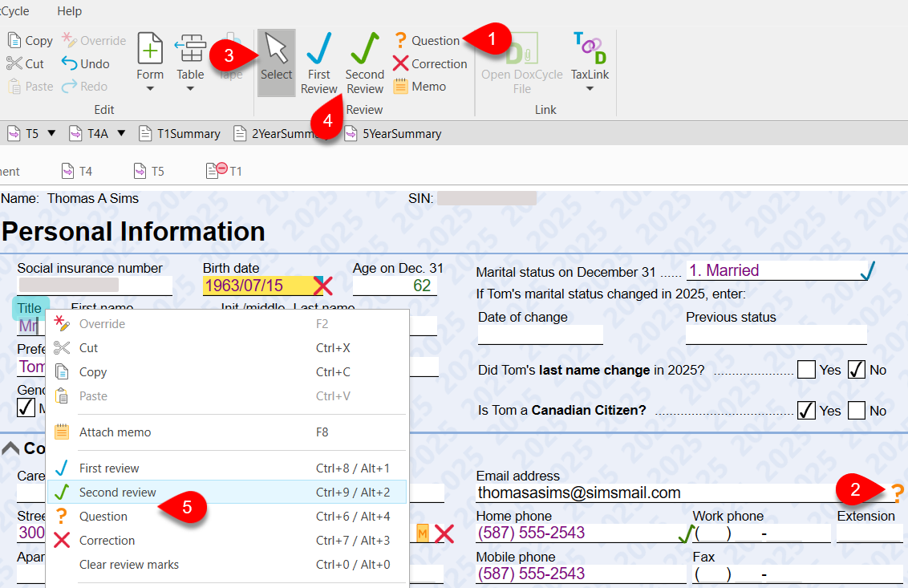Viewport: 908px width, 588px height.
Task: Click the Cut scissors in the ribbon
Action: [14, 63]
